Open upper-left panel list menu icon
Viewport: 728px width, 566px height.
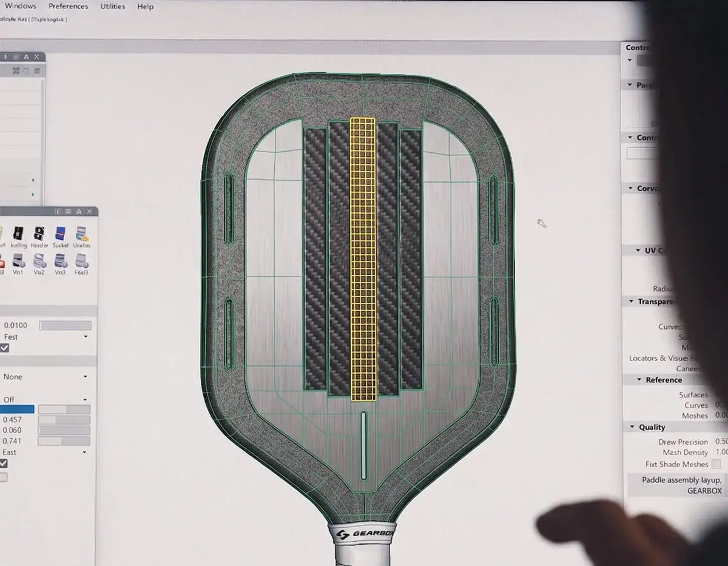point(37,71)
